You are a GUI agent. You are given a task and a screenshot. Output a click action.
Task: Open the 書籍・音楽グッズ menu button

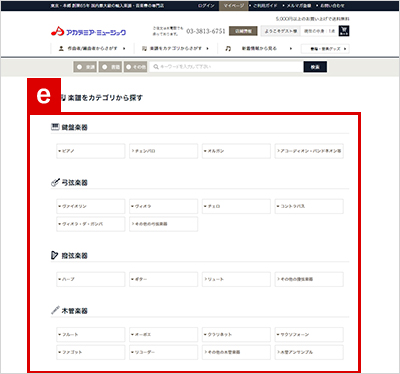click(325, 49)
